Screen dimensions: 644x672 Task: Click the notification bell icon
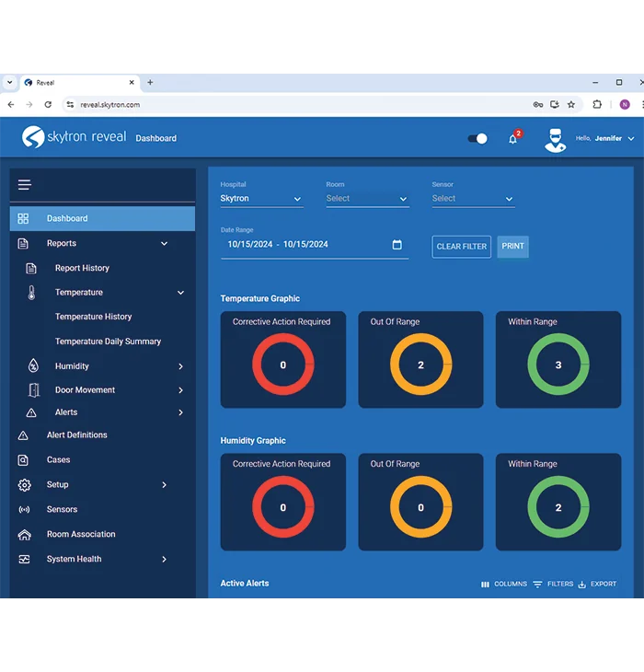coord(512,139)
